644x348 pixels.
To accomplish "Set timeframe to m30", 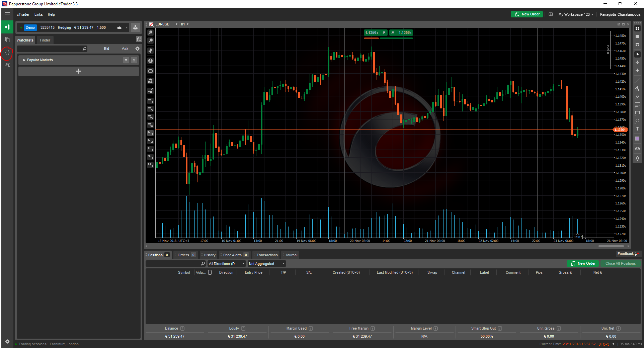I will [x=151, y=125].
